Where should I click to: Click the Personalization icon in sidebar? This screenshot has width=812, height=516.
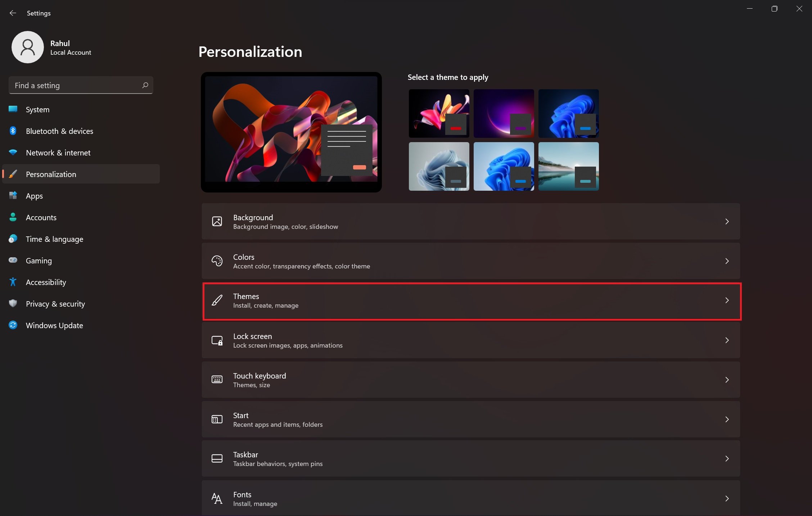(13, 174)
